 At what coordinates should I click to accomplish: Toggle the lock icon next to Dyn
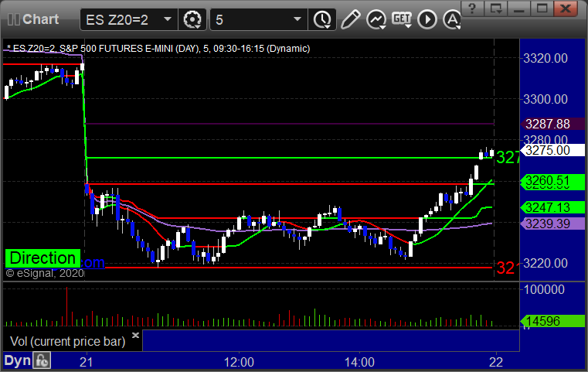tap(42, 360)
